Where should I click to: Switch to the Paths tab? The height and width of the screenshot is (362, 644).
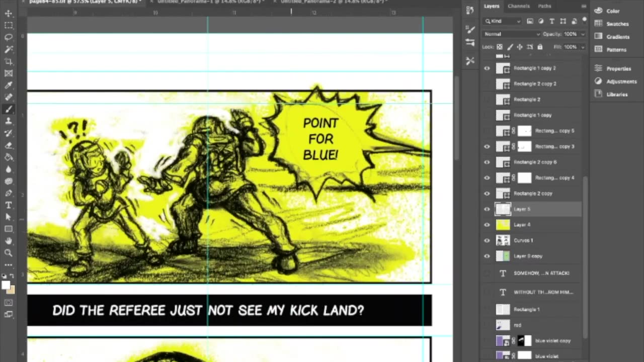pyautogui.click(x=544, y=6)
